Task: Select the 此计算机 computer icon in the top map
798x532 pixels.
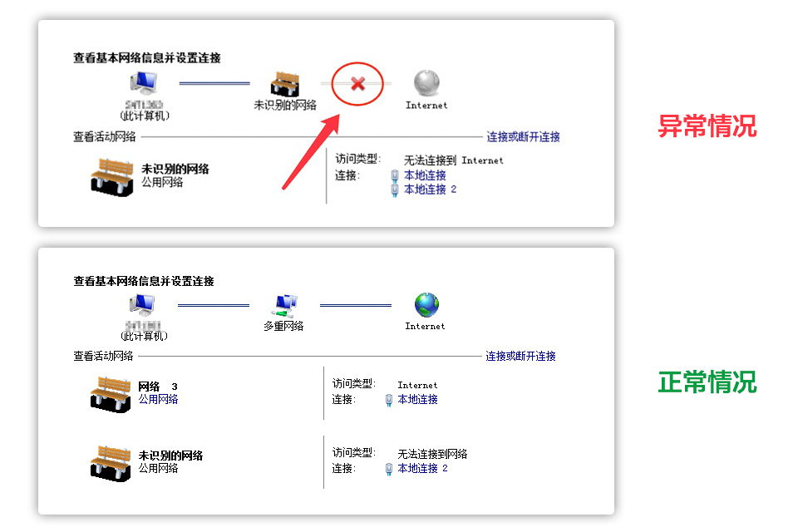Action: click(143, 83)
